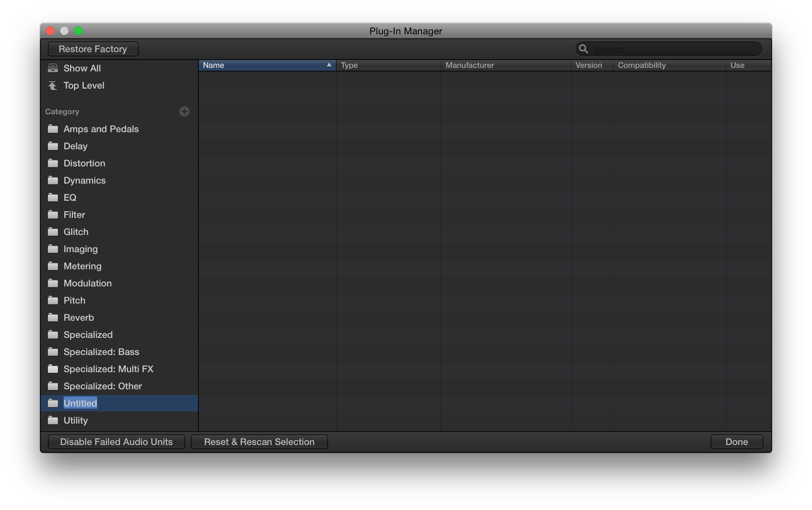Image resolution: width=812 pixels, height=510 pixels.
Task: Toggle sort order on the Name column
Action: point(267,65)
